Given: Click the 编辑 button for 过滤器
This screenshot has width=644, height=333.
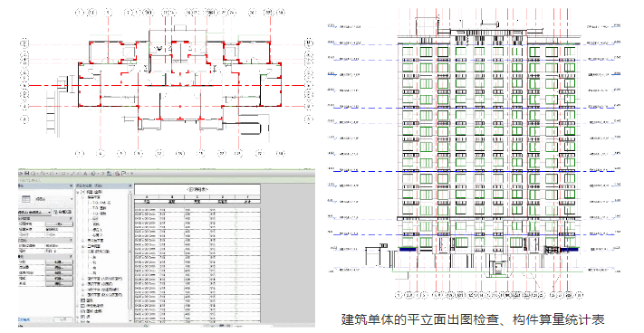Looking at the screenshot, I should [59, 267].
